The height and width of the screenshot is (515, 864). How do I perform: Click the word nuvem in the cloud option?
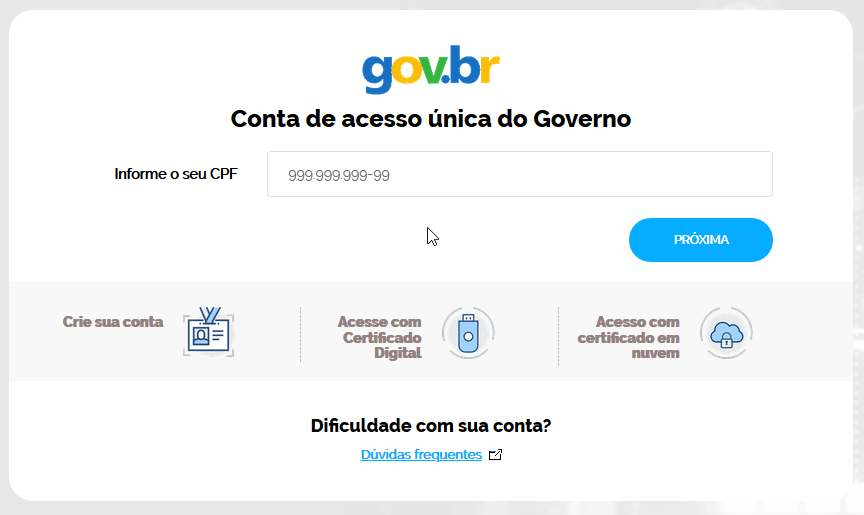pos(655,353)
